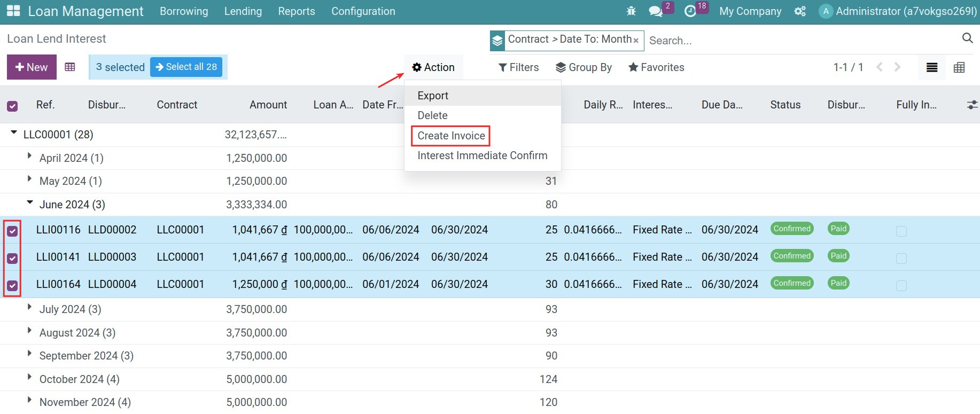This screenshot has width=980, height=414.
Task: Toggle Fully Invoiced checkbox in LLI00164 row
Action: tap(901, 286)
